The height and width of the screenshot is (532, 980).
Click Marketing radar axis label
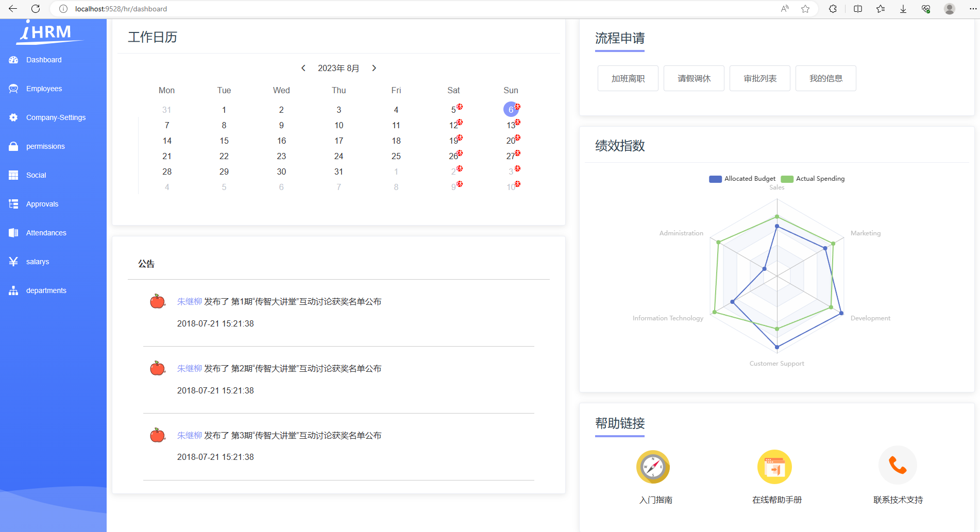(866, 233)
